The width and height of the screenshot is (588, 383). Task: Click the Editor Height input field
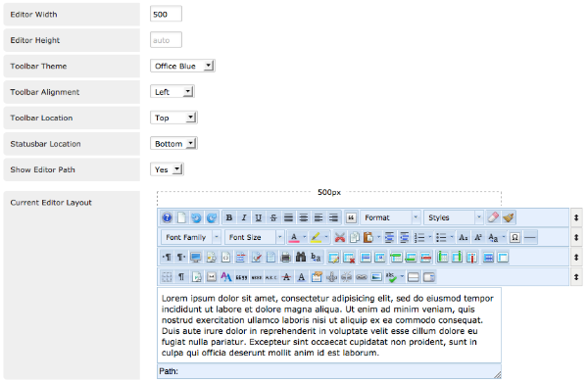point(166,40)
